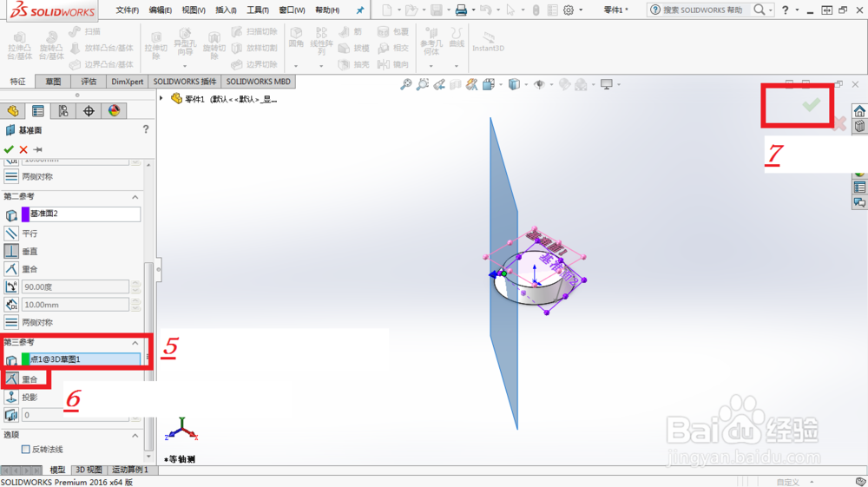The width and height of the screenshot is (868, 487).
Task: Open the 编辑(E) menu
Action: click(161, 10)
